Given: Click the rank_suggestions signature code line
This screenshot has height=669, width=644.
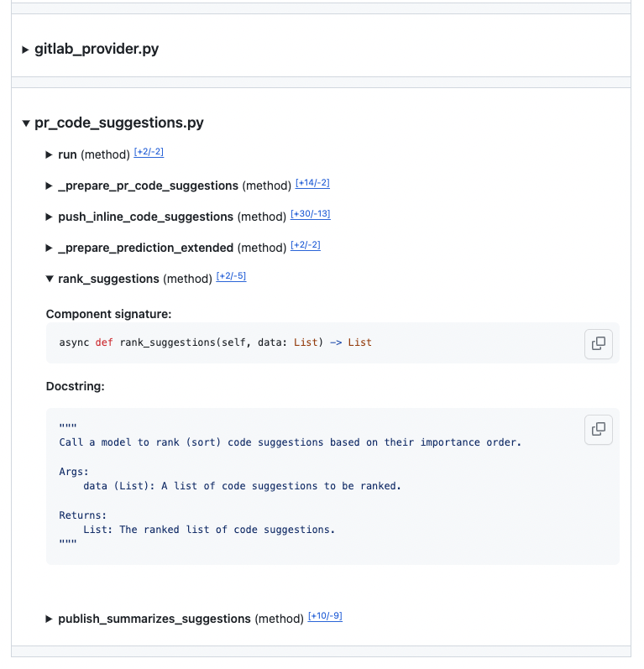Looking at the screenshot, I should [215, 342].
